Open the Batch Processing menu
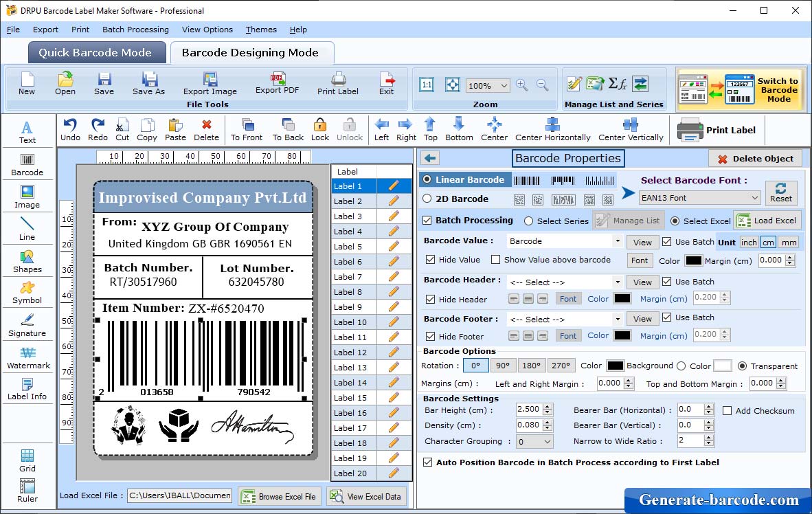The height and width of the screenshot is (514, 812). pos(136,30)
